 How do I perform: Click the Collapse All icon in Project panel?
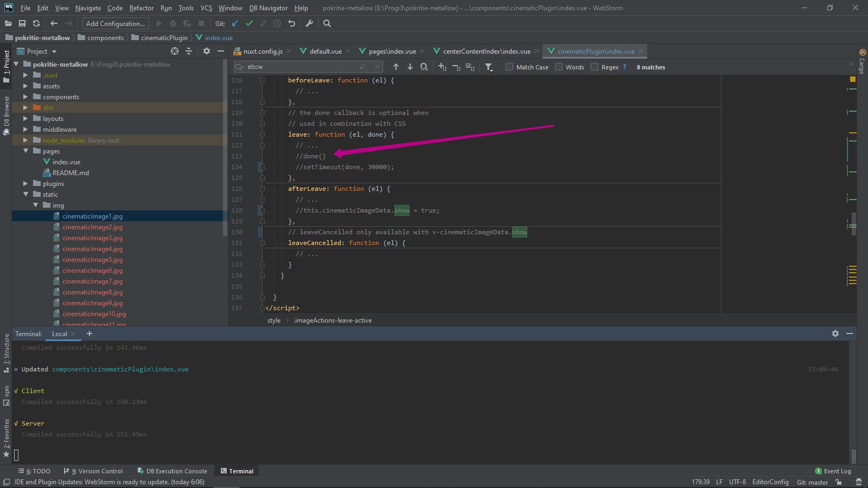[189, 51]
